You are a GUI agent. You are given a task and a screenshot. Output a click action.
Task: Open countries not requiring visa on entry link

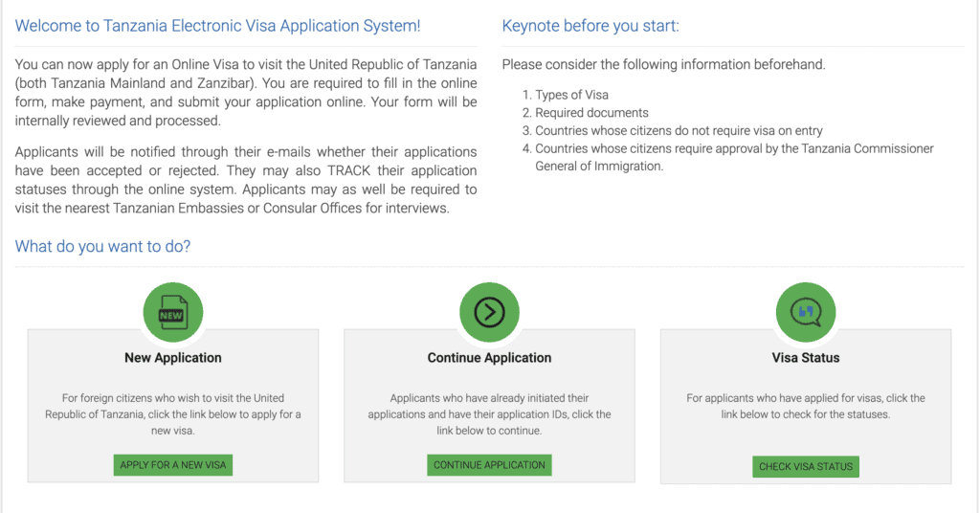pyautogui.click(x=679, y=130)
